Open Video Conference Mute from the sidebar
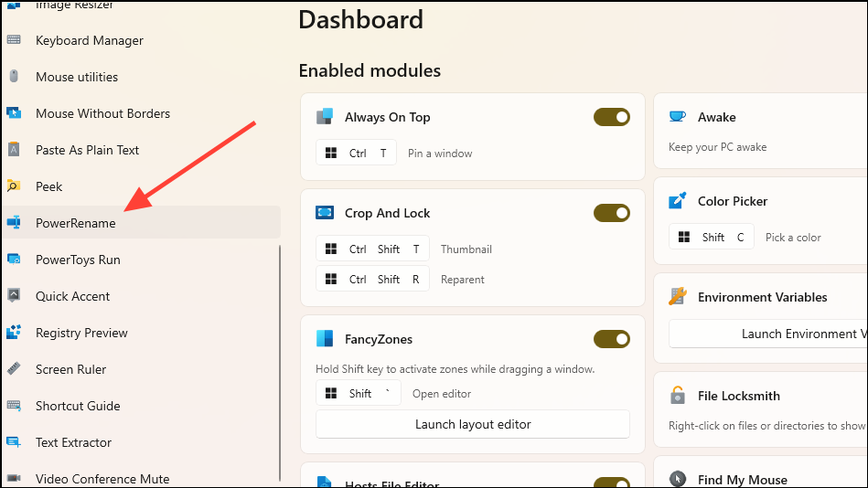This screenshot has height=488, width=868. point(141,478)
